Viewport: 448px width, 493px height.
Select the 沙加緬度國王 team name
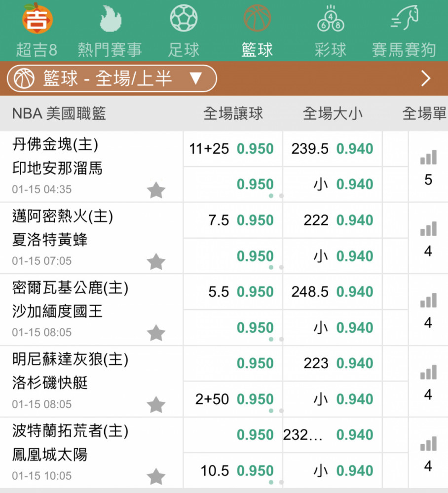[x=57, y=311]
